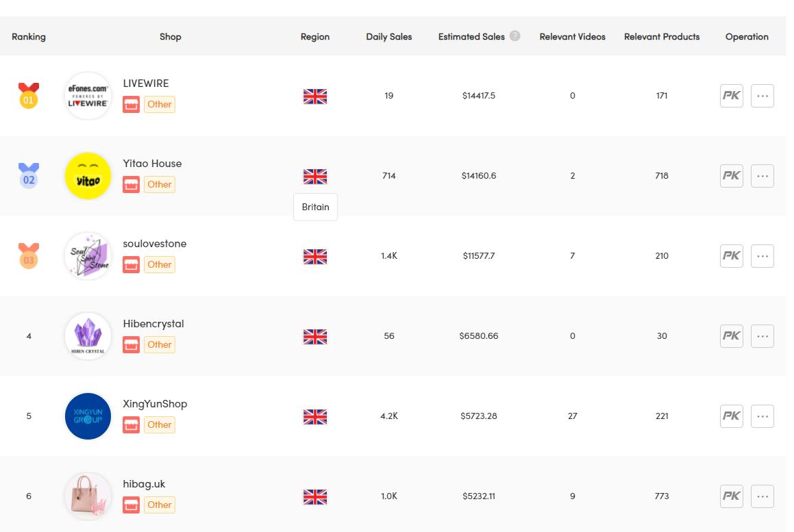Open the more options menu for hibag.uk
This screenshot has width=794, height=532.
click(762, 496)
